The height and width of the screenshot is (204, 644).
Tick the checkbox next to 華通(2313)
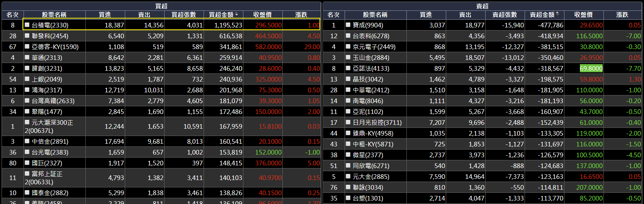pyautogui.click(x=27, y=57)
